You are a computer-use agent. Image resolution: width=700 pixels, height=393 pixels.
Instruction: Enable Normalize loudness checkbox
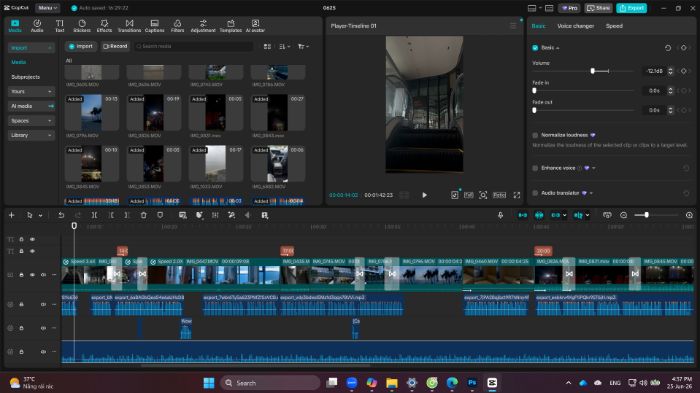[x=535, y=135]
